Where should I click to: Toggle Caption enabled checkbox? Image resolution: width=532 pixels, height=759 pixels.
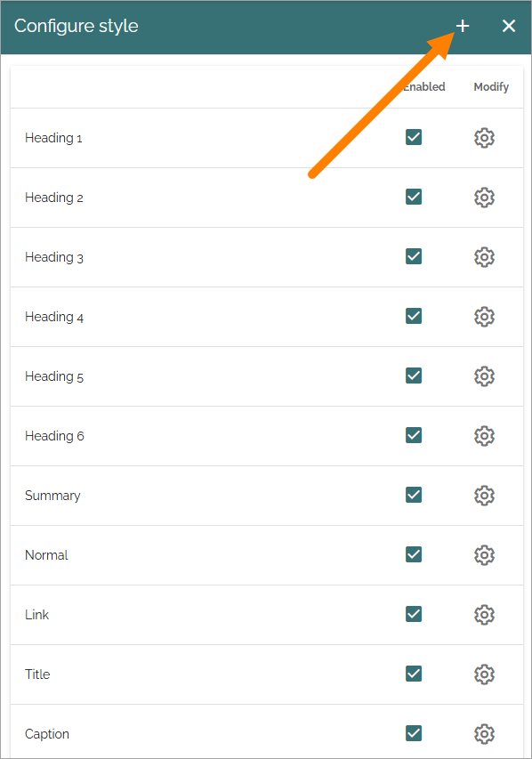tap(414, 733)
